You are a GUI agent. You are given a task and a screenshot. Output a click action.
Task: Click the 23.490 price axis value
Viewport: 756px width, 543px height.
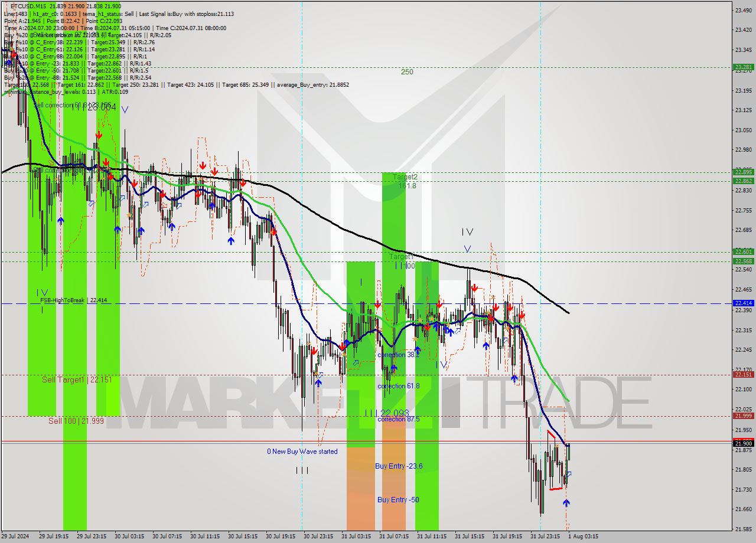coord(742,10)
